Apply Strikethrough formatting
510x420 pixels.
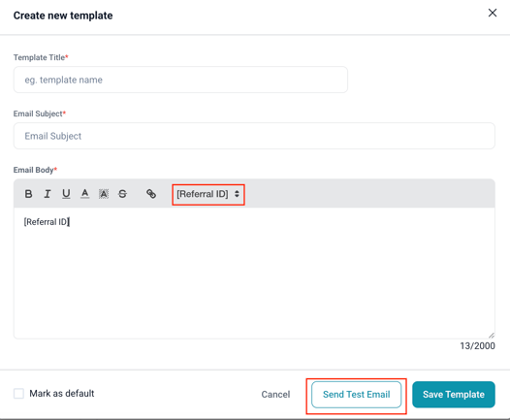(122, 194)
